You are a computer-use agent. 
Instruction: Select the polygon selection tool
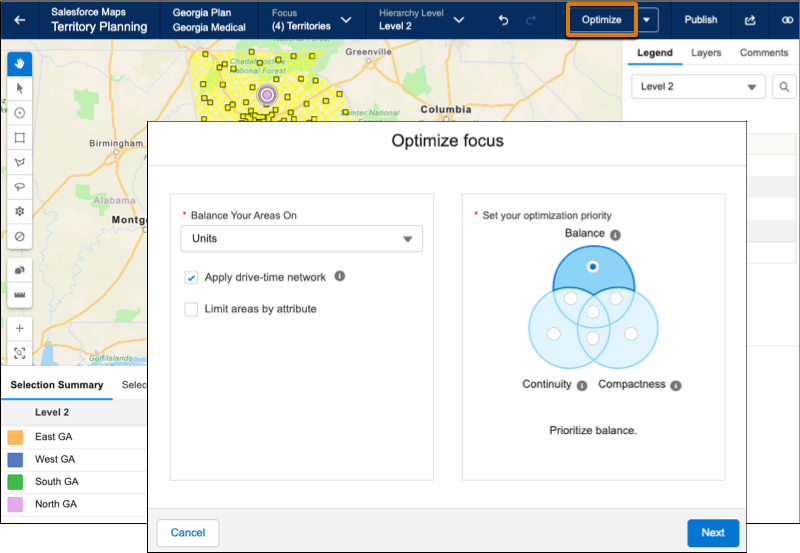point(20,162)
